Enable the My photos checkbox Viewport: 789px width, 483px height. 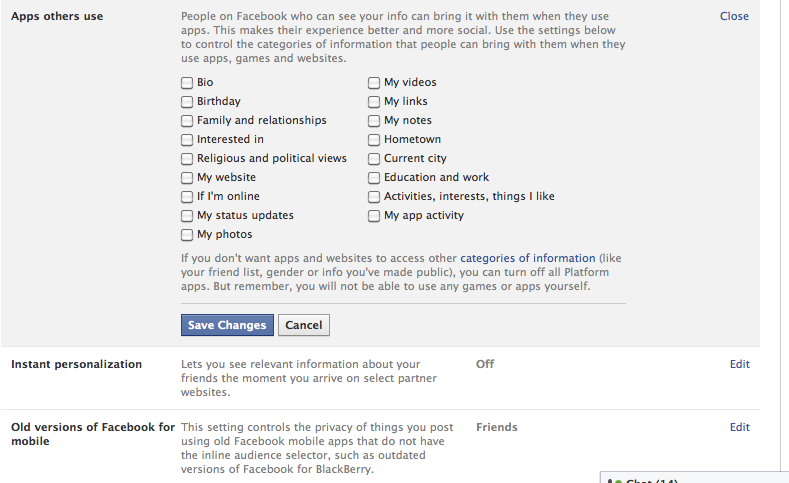pyautogui.click(x=187, y=234)
